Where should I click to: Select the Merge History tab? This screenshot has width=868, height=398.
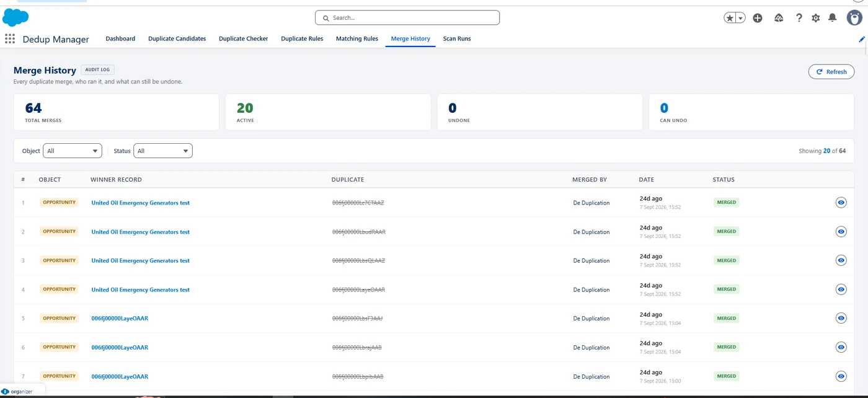[x=410, y=38]
